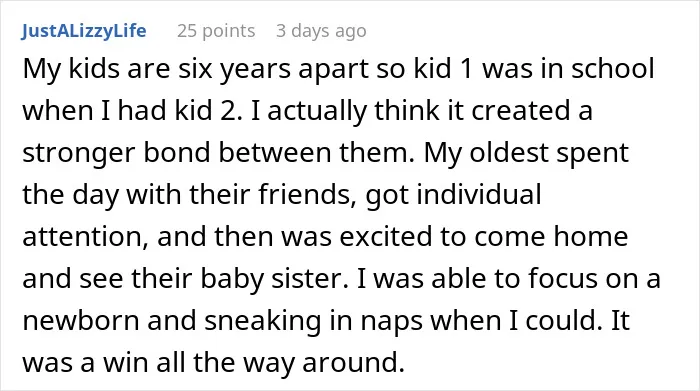This screenshot has height=391, width=700.
Task: Click the words 'My oldest spent'
Action: pos(526,153)
